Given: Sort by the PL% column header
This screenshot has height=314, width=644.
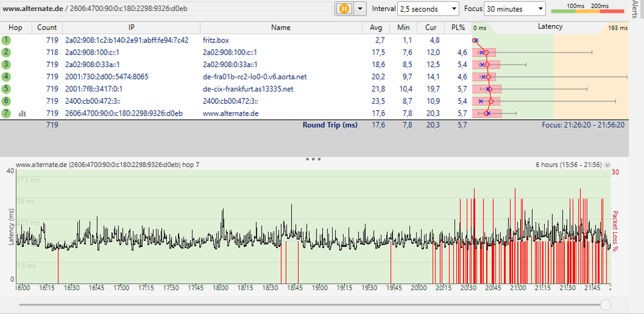Looking at the screenshot, I should 458,28.
